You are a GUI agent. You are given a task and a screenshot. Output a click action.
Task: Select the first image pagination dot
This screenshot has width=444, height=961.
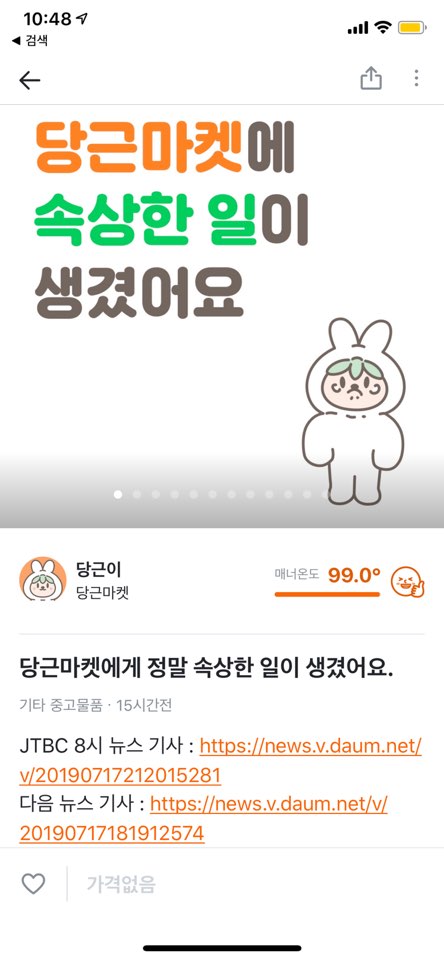[118, 494]
